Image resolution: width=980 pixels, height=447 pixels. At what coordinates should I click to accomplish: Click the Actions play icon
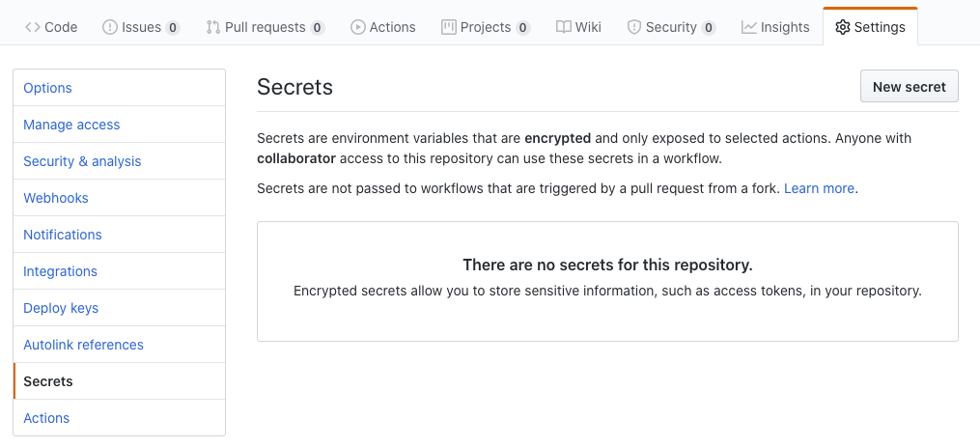(358, 27)
